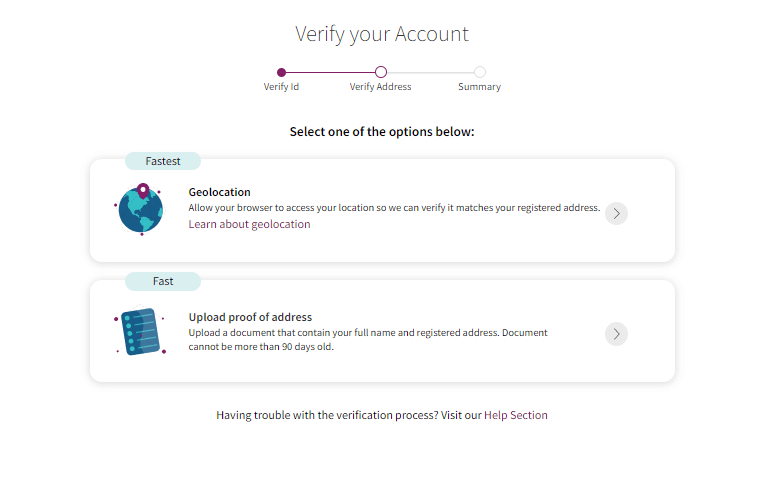Expand the Upload proof of address chevron
Viewport: 773px width, 482px height.
616,334
